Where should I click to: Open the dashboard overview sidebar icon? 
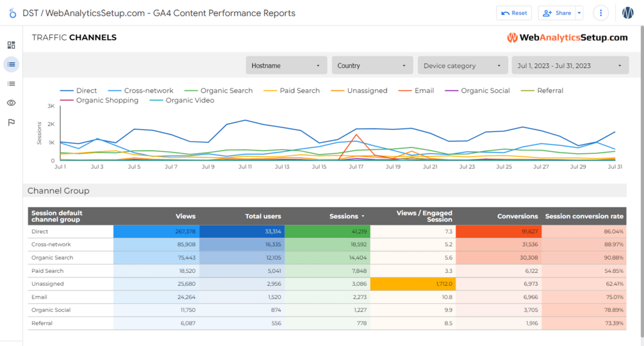coord(11,45)
